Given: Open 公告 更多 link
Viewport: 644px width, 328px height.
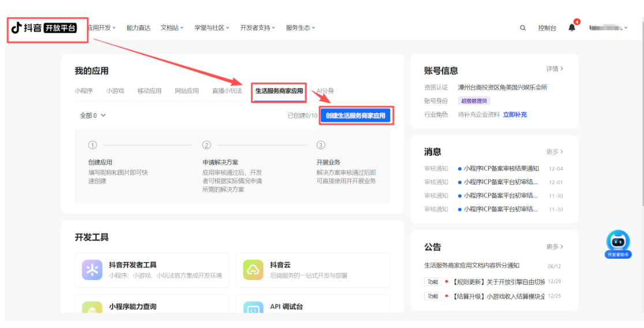Looking at the screenshot, I should 555,247.
